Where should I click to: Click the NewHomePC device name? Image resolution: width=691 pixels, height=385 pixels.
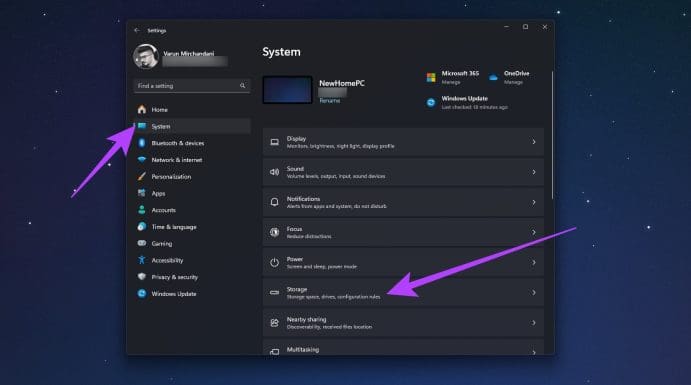[x=342, y=83]
